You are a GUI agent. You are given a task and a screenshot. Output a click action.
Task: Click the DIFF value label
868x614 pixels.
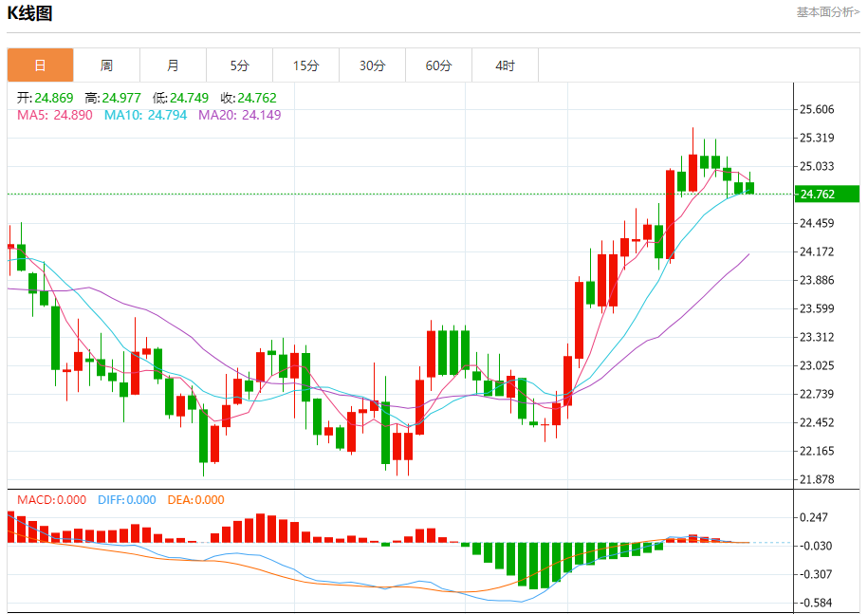(127, 500)
